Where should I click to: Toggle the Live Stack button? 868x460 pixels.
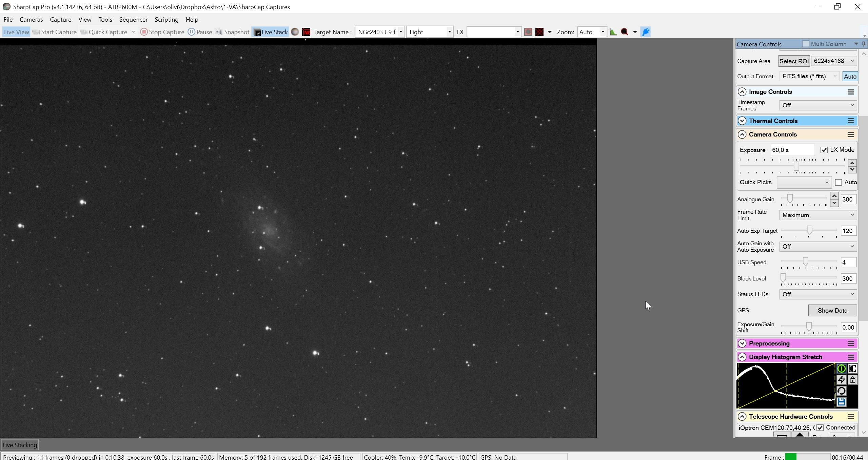click(x=270, y=32)
